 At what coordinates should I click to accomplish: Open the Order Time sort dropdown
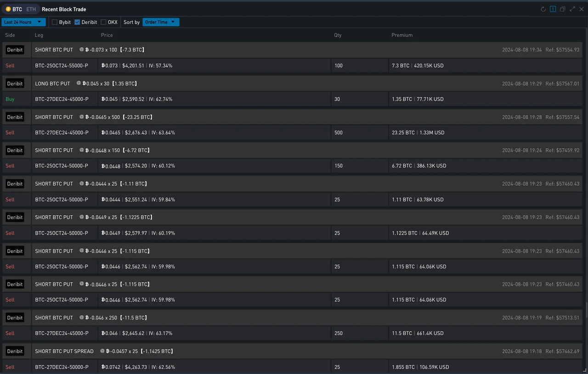point(160,22)
